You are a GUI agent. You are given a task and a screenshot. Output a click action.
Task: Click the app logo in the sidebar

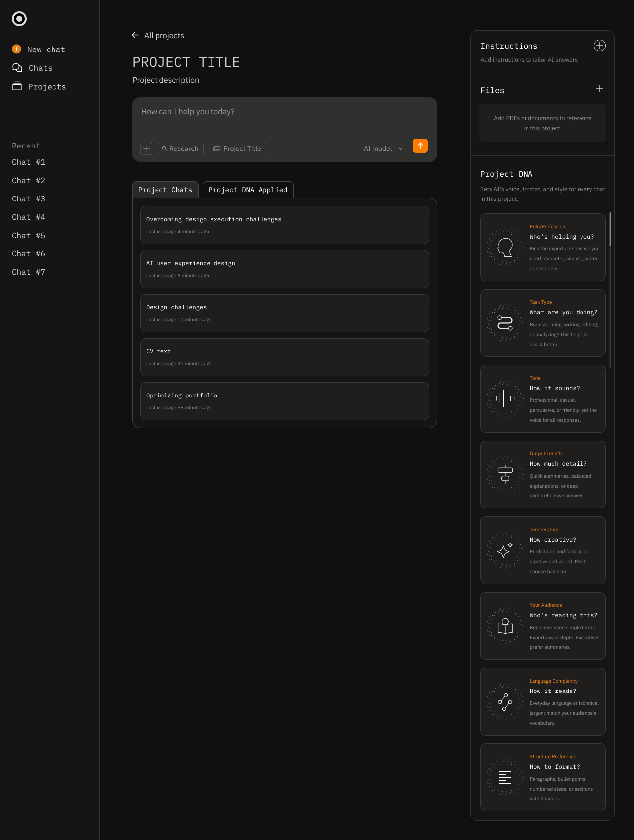pos(19,19)
